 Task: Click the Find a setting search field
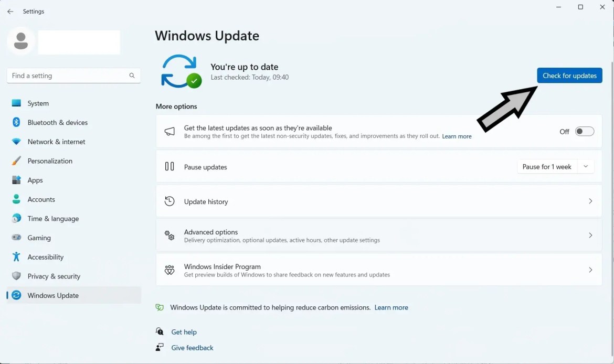tap(73, 76)
